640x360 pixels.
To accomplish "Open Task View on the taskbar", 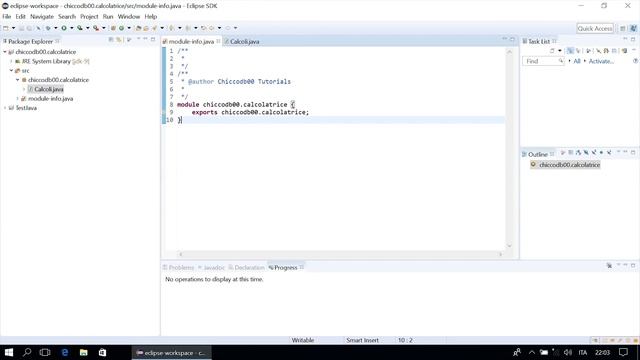I will [x=45, y=352].
